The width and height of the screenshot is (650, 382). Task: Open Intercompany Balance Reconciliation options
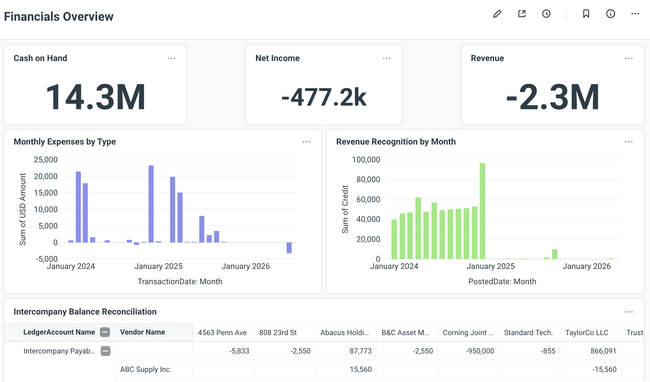(x=628, y=312)
